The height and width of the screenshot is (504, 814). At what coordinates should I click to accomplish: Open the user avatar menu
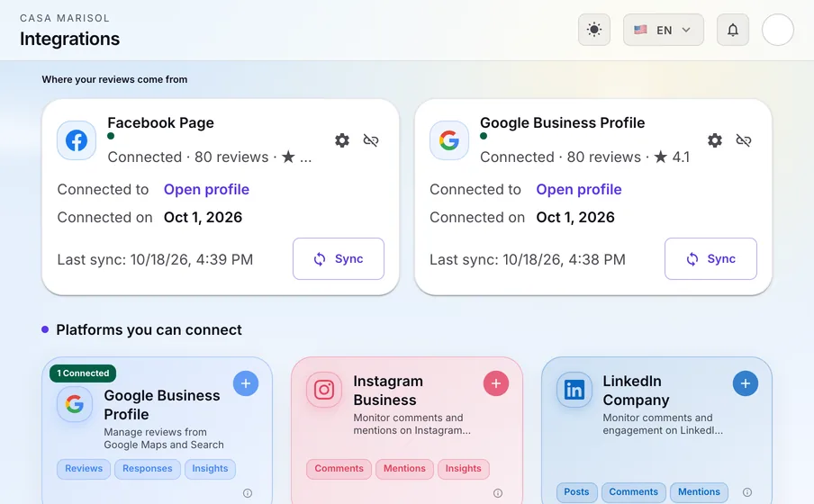click(x=778, y=30)
